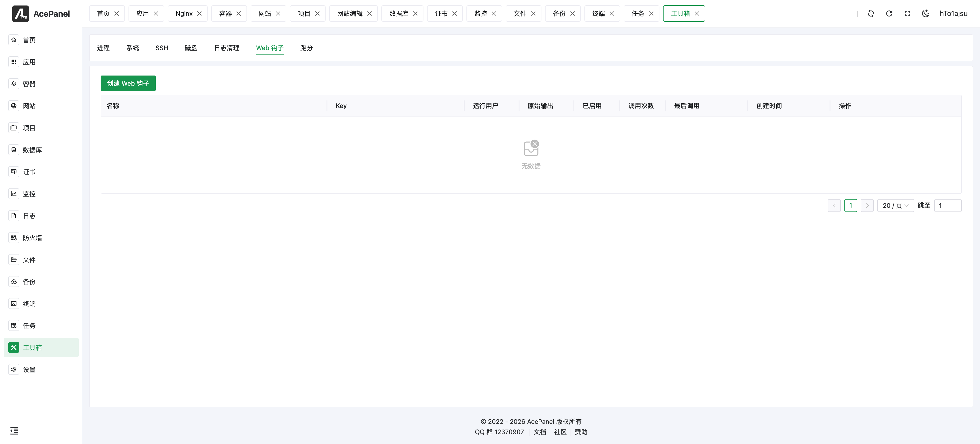The image size is (980, 444).
Task: Open the Database sidebar icon
Action: point(14,150)
